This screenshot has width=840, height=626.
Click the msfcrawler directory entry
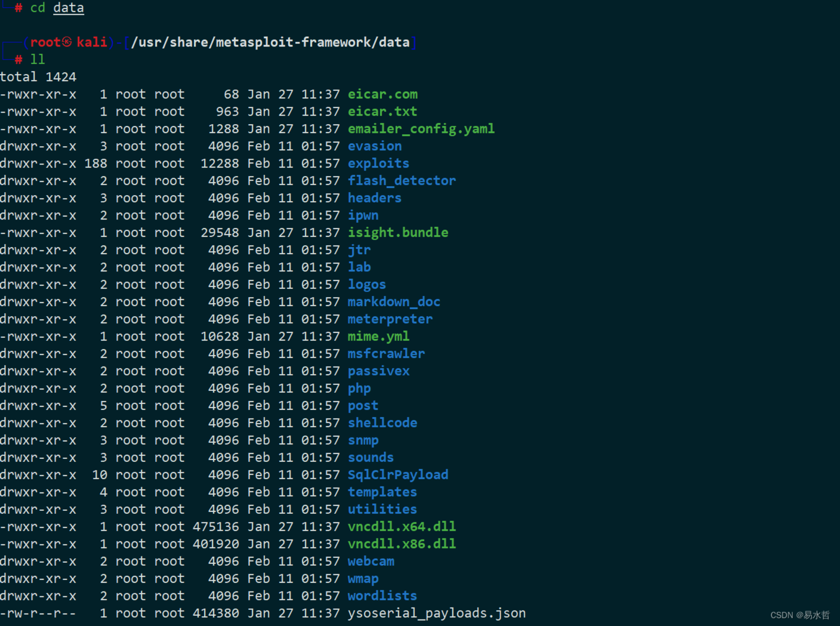click(x=386, y=354)
